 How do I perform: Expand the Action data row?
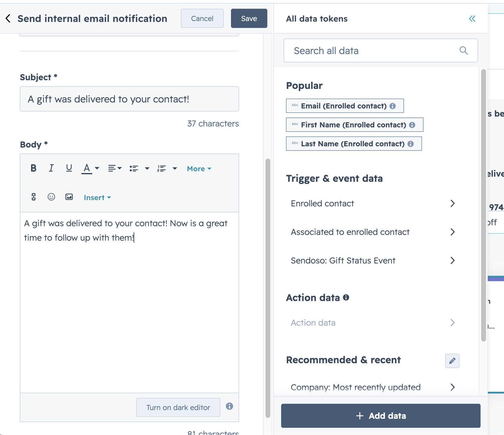point(372,323)
